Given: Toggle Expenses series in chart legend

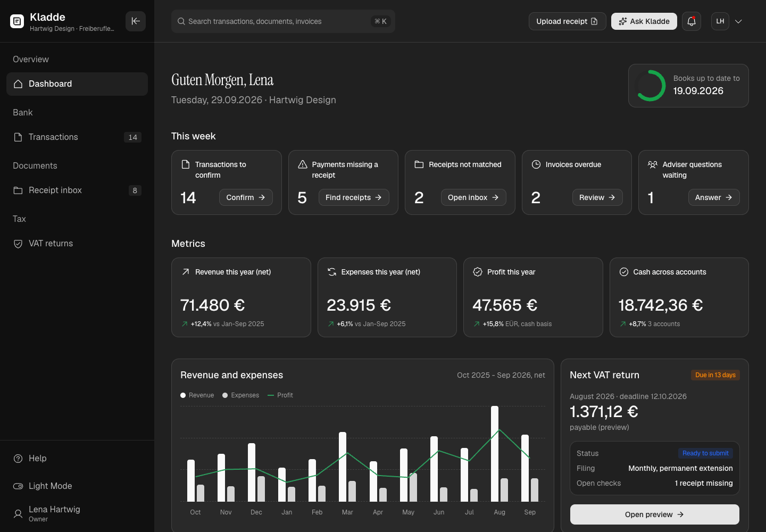Looking at the screenshot, I should coord(240,395).
